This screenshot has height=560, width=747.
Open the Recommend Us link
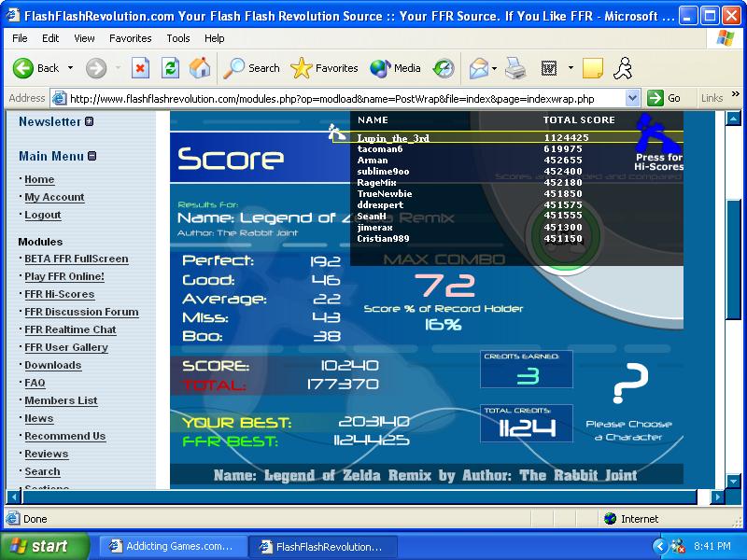point(64,436)
